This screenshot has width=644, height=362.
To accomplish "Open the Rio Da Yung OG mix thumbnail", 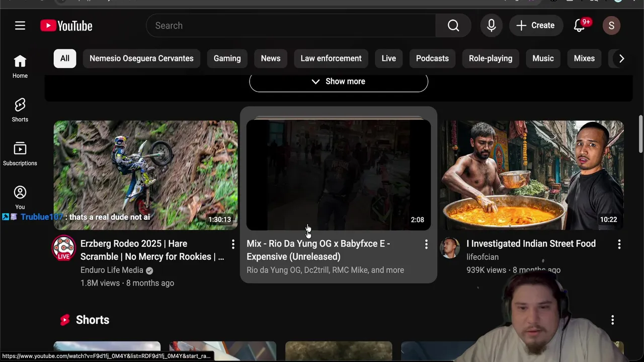I will [339, 175].
